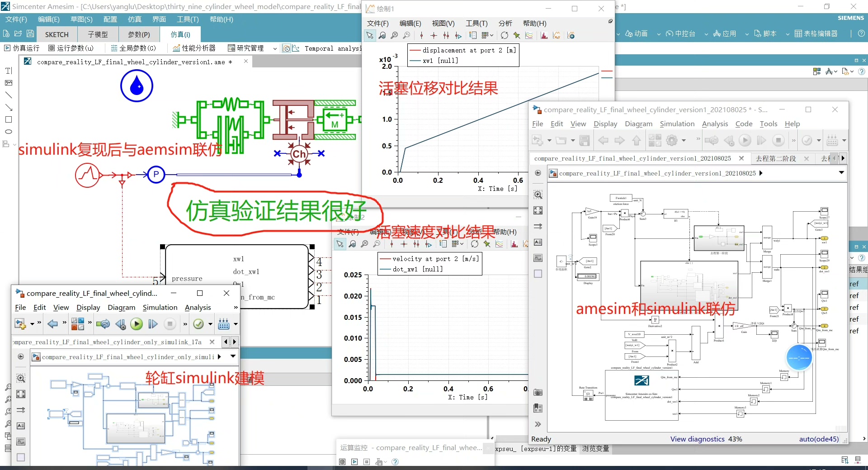The height and width of the screenshot is (470, 868).
Task: Click the Run play button in front Simulink window
Action: (x=137, y=324)
